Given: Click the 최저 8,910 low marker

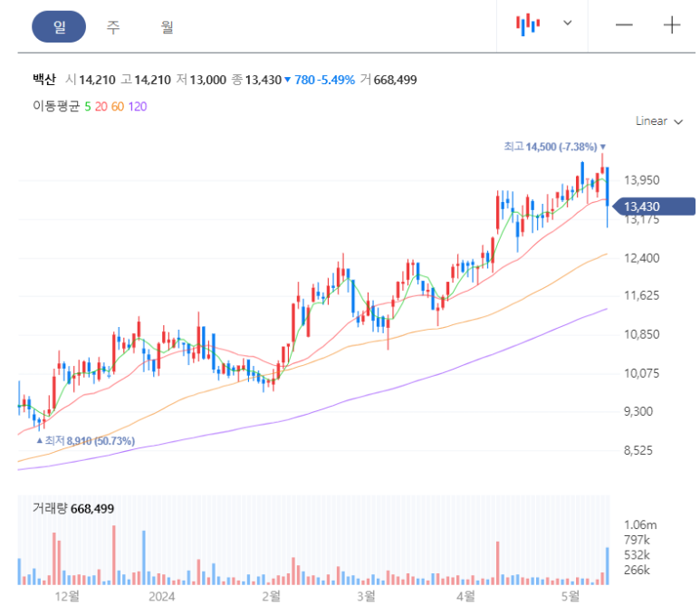Looking at the screenshot, I should tap(87, 440).
